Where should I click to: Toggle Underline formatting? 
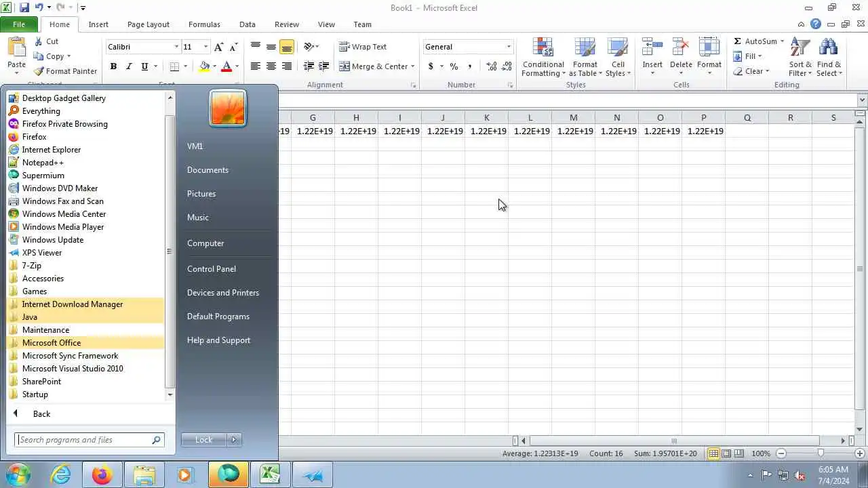[x=144, y=66]
